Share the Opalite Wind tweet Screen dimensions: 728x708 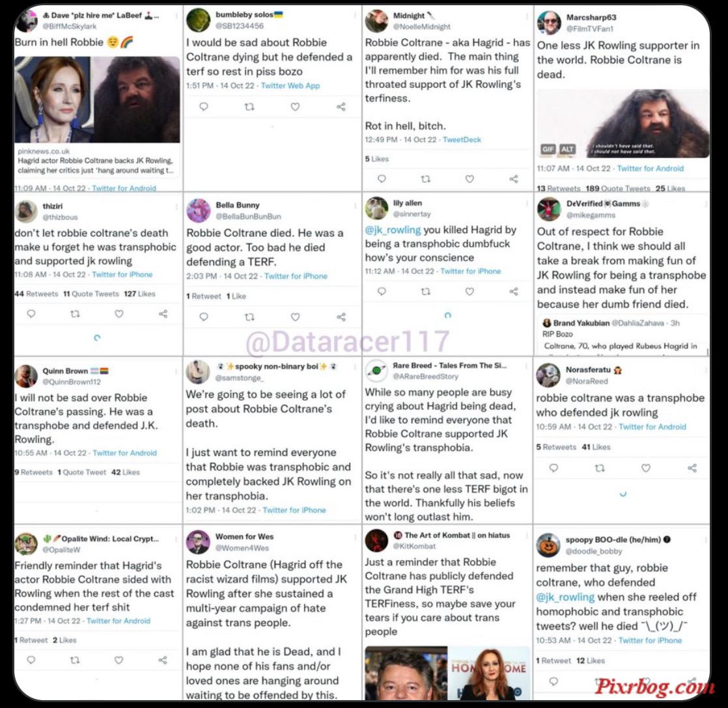tap(163, 660)
